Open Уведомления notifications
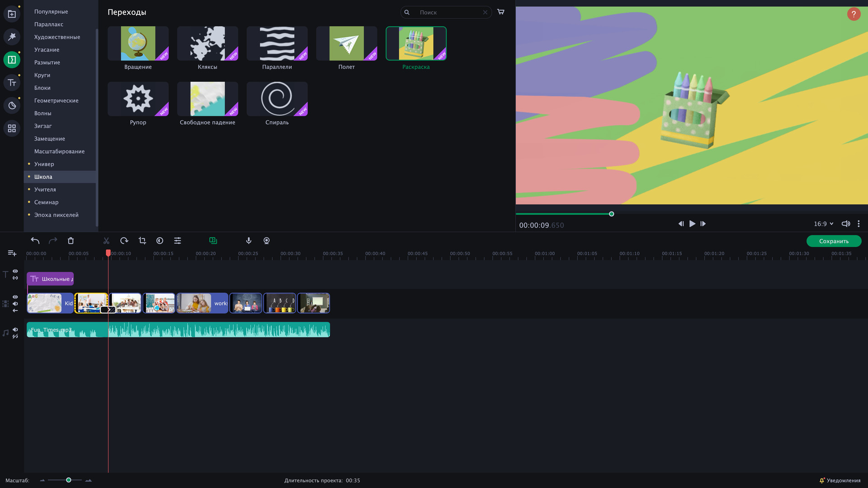The width and height of the screenshot is (868, 488). tap(840, 480)
